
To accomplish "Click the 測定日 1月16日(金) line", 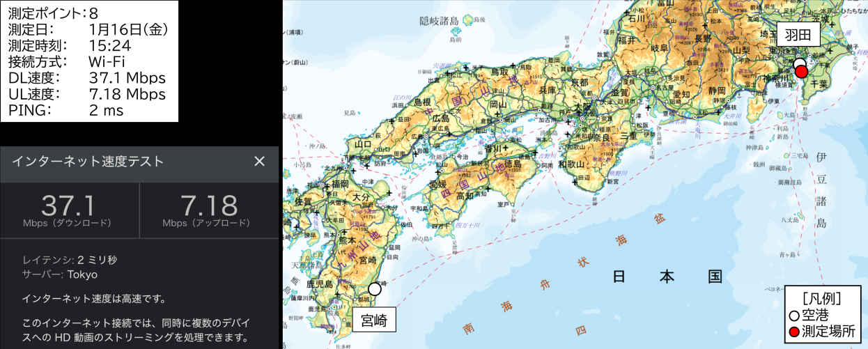I will click(88, 29).
